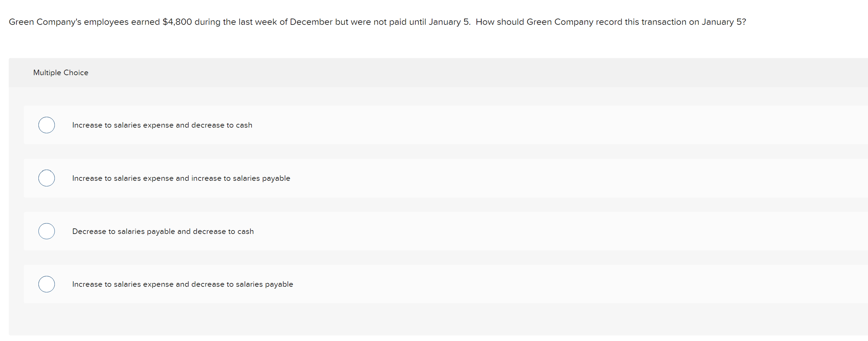The image size is (868, 341).
Task: Click the Multiple Choice header label
Action: click(x=61, y=72)
